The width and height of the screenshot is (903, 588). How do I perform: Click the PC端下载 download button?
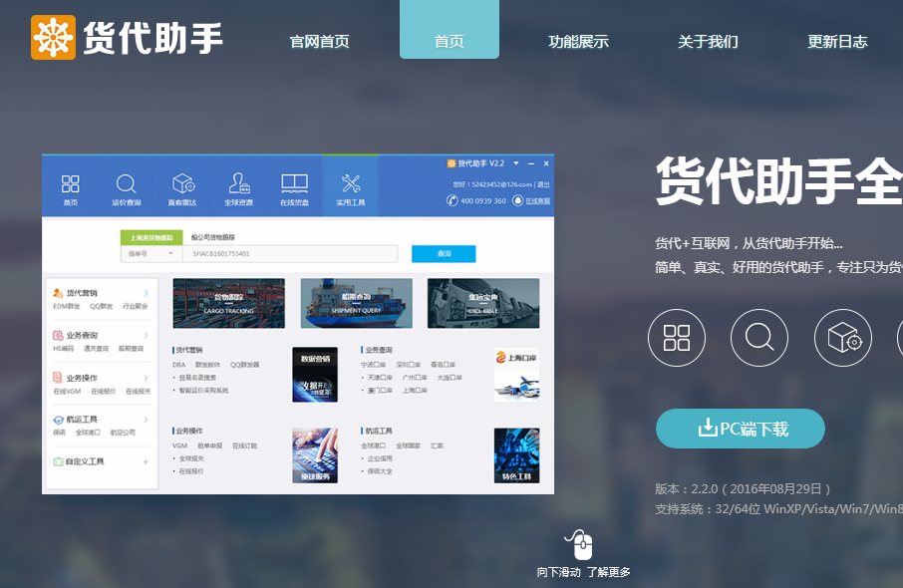[740, 429]
